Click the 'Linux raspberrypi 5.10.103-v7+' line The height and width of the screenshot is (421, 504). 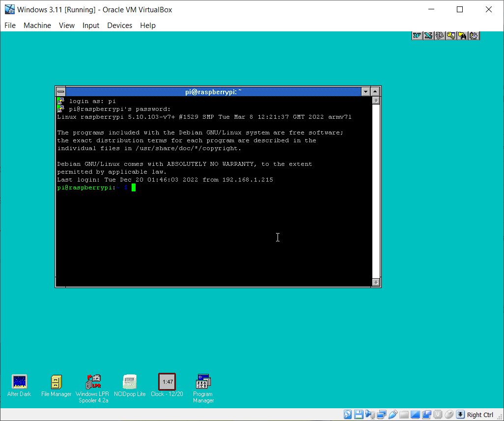[x=204, y=117]
